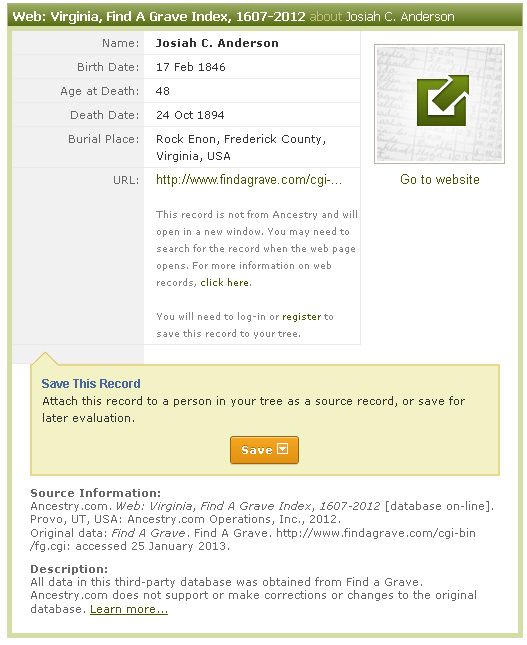Click the Virginia Find A Grave Index title

tap(159, 16)
